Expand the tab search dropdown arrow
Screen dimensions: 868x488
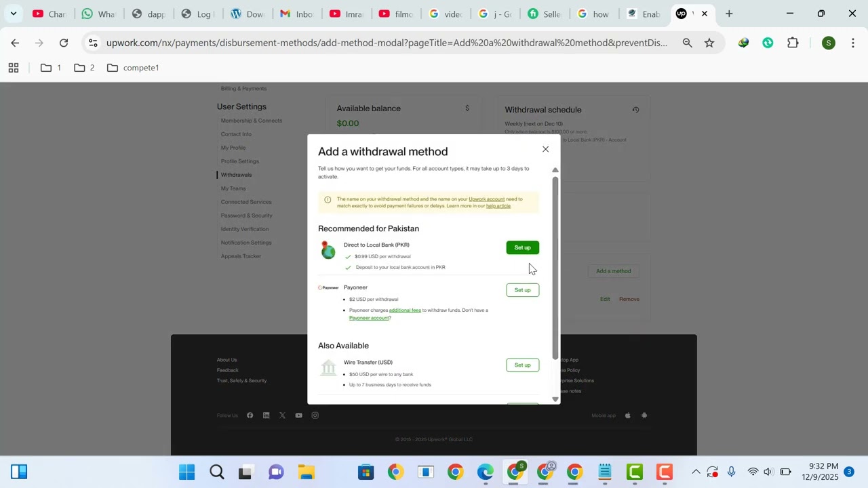[x=13, y=14]
